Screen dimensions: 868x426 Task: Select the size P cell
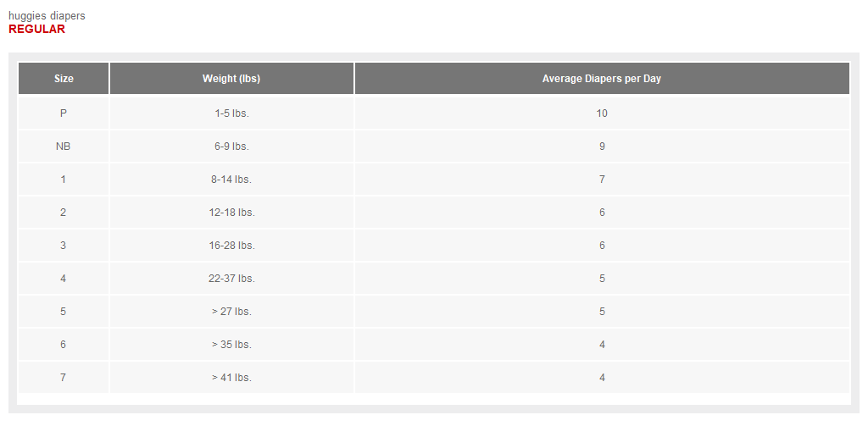[64, 113]
